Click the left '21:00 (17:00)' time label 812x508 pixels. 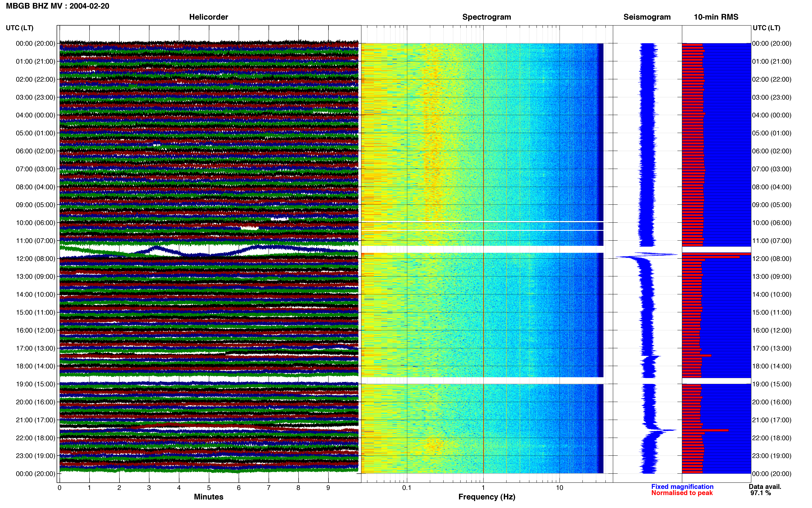(x=36, y=420)
